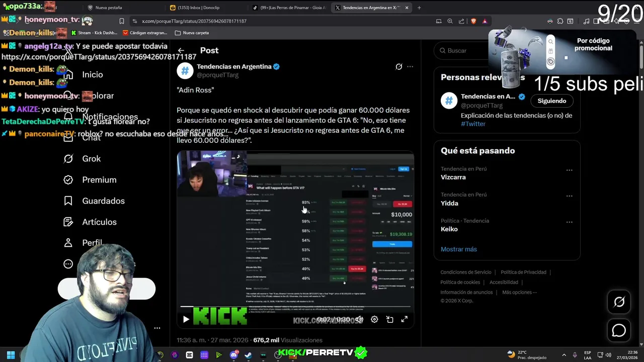The width and height of the screenshot is (644, 362).
Task: Open Artículos in X sidebar
Action: coord(99,222)
